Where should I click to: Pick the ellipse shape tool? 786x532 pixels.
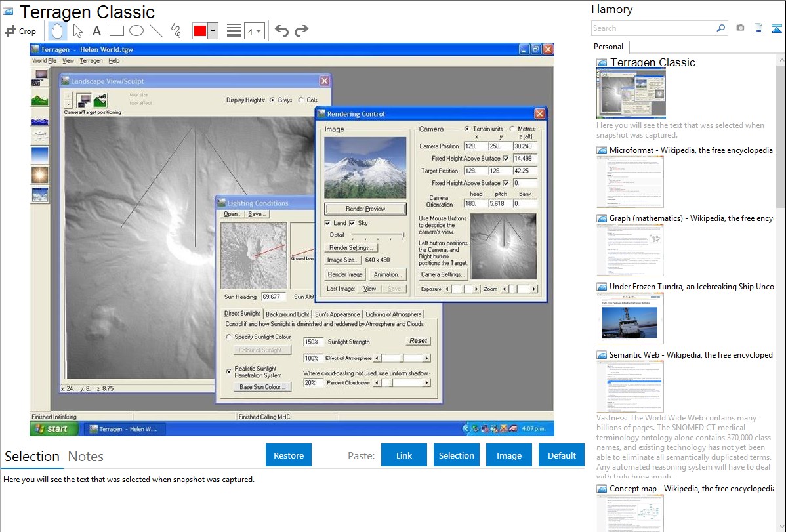[x=136, y=31]
